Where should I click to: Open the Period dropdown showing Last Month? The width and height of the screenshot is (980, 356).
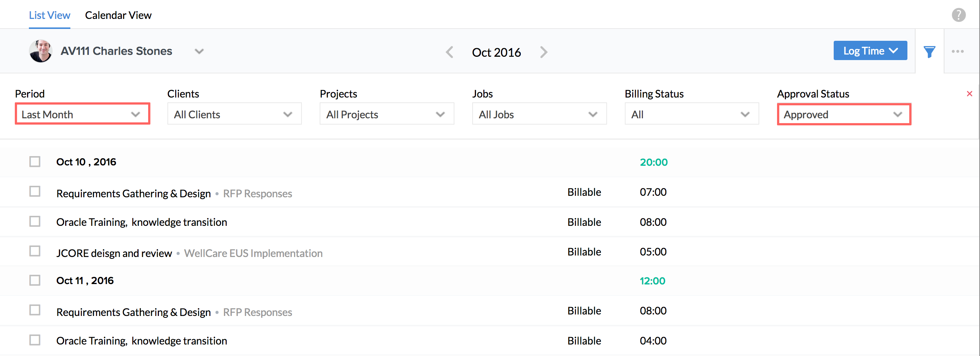click(x=82, y=114)
